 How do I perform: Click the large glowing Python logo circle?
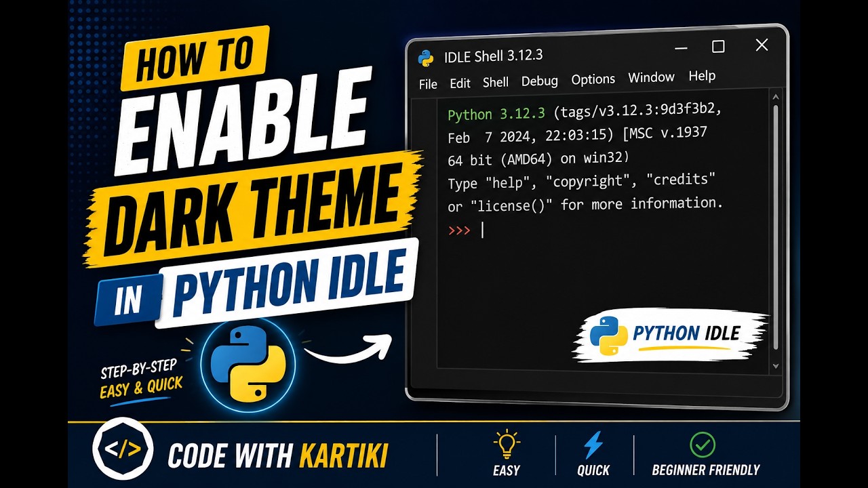(x=248, y=363)
